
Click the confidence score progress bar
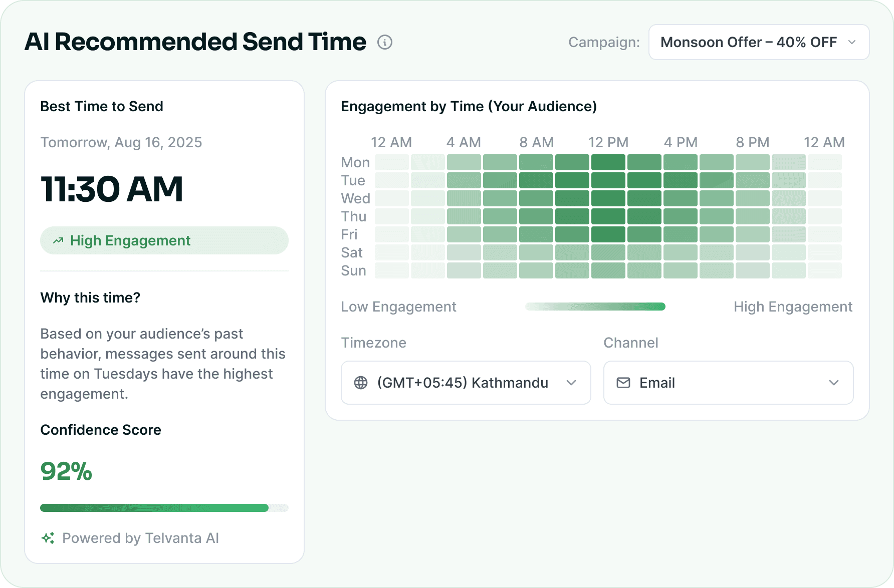[164, 508]
